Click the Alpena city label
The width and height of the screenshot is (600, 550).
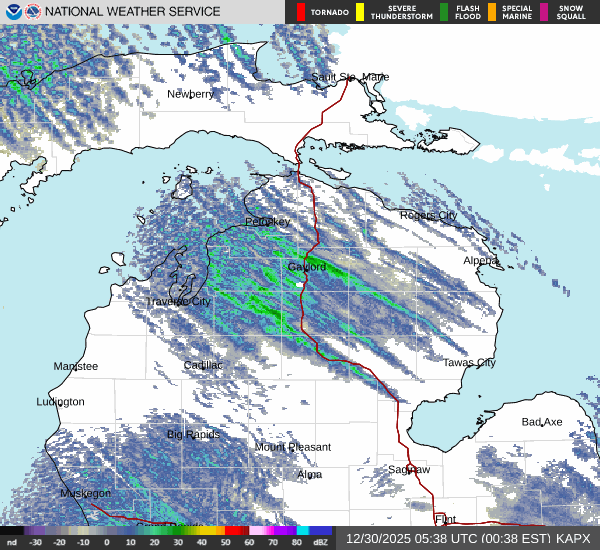(480, 260)
